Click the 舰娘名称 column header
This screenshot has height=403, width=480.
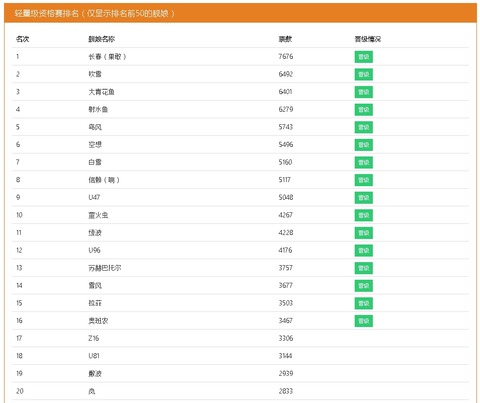pos(101,39)
